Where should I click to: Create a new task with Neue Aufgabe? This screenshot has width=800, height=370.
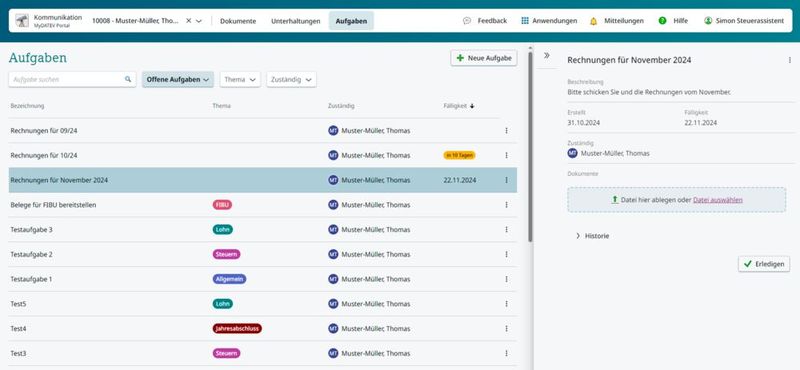[484, 58]
